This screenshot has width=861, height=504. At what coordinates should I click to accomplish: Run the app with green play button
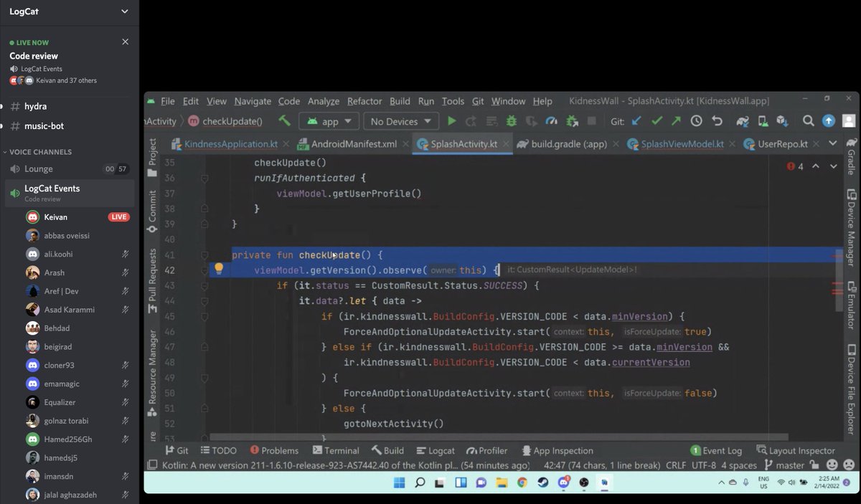451,121
